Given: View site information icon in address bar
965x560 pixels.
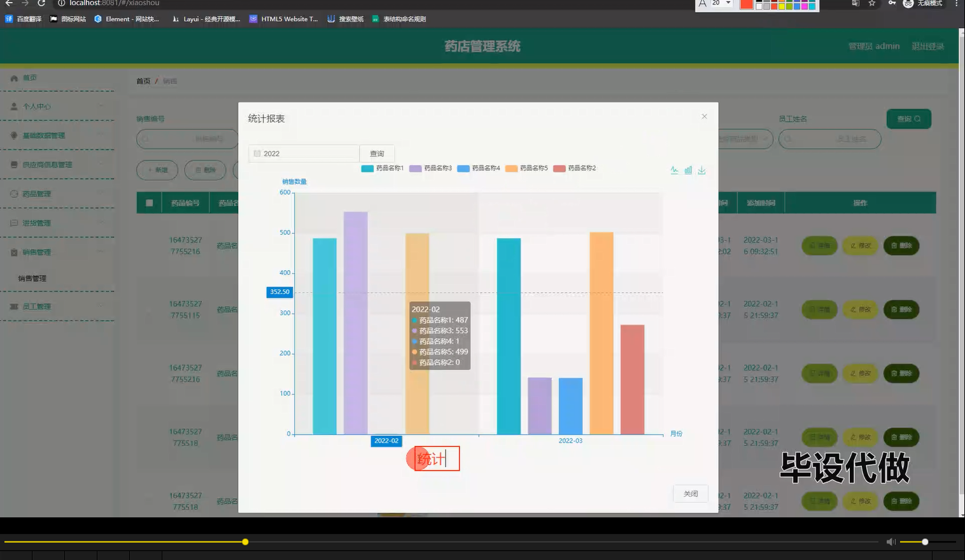Looking at the screenshot, I should [x=62, y=3].
